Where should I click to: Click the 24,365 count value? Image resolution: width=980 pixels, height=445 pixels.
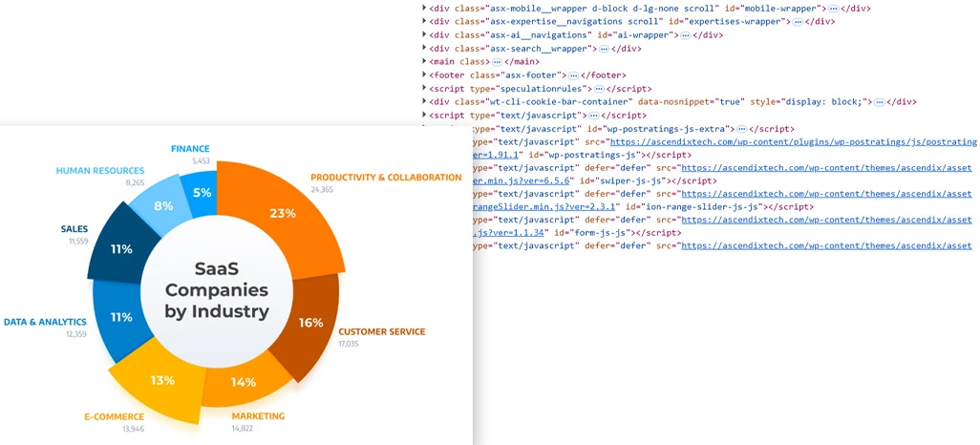322,189
